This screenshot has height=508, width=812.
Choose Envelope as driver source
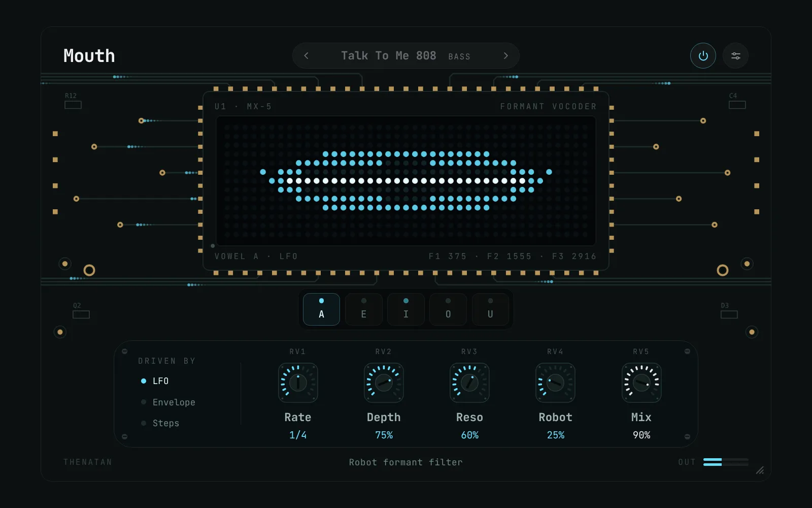(168, 402)
